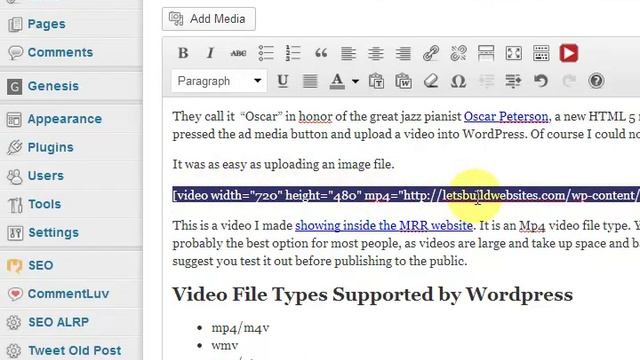Indent the paragraph
The image size is (640, 360).
click(513, 81)
